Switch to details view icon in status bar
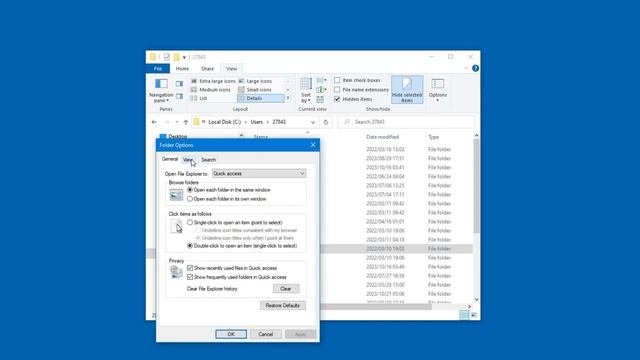The image size is (640, 360). (464, 315)
